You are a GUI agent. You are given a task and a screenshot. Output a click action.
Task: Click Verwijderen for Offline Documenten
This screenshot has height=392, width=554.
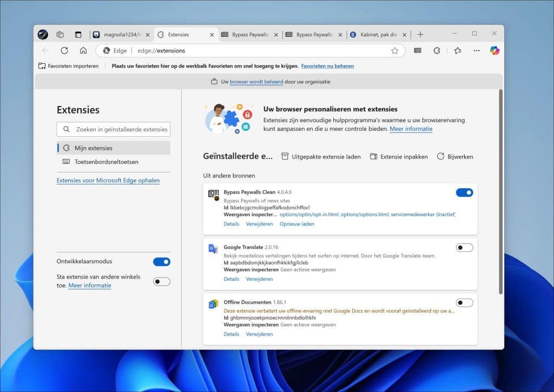[259, 334]
